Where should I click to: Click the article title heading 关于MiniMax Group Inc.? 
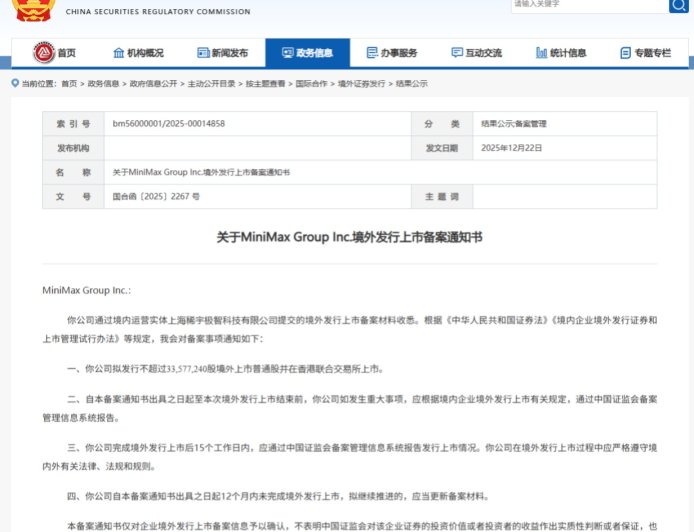[x=349, y=237]
